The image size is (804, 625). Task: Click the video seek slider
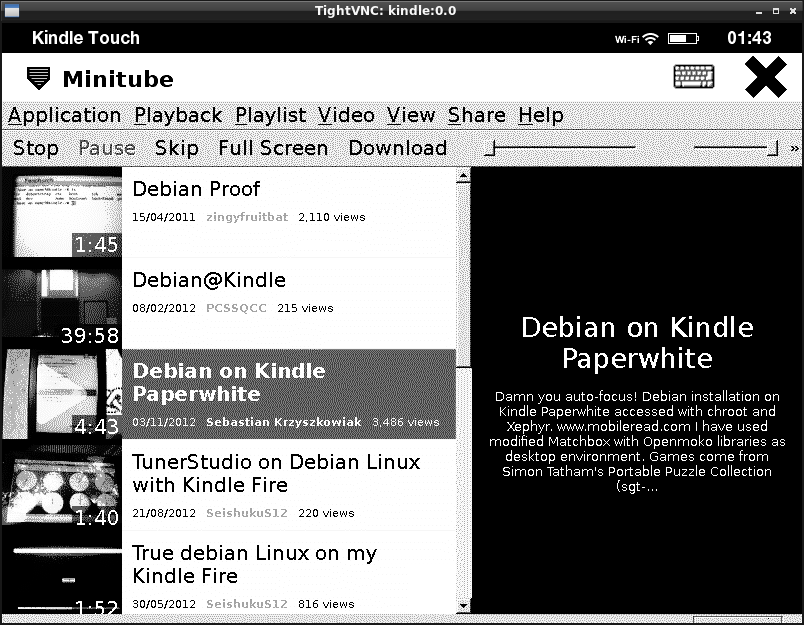pos(560,148)
